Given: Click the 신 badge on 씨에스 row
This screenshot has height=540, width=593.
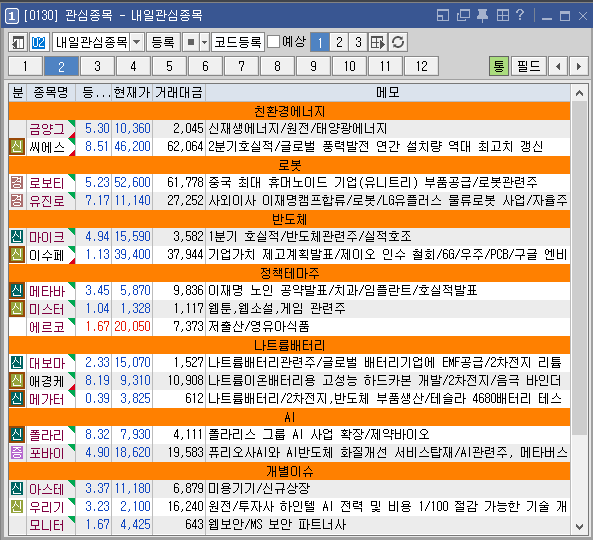Looking at the screenshot, I should click(x=17, y=147).
